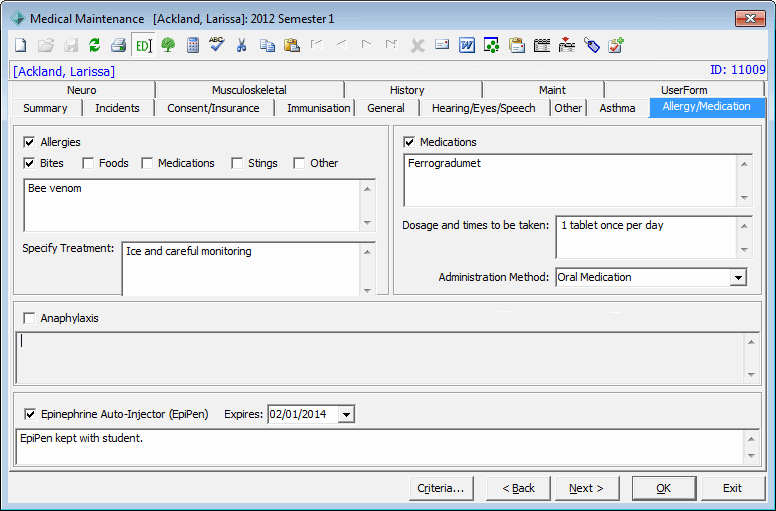Open the UserForm tab
This screenshot has height=511, width=776.
[x=684, y=90]
